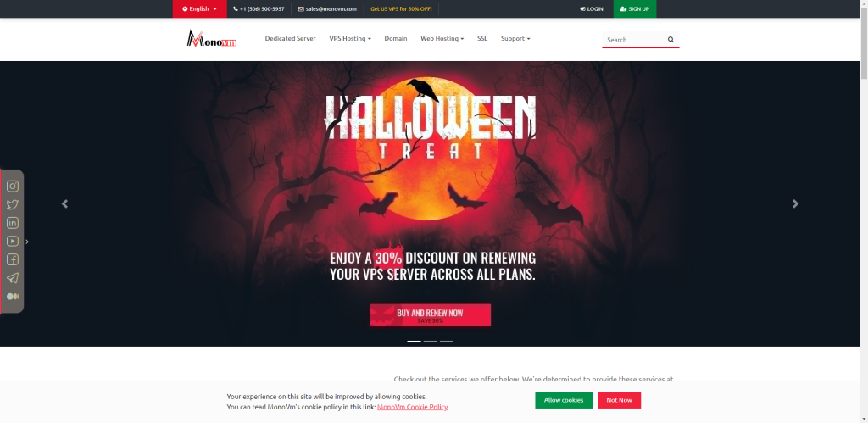
Task: Open the Dedicated Server menu item
Action: (x=290, y=39)
